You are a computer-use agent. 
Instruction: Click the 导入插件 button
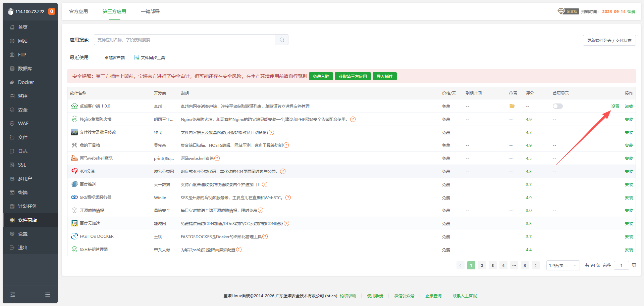385,76
